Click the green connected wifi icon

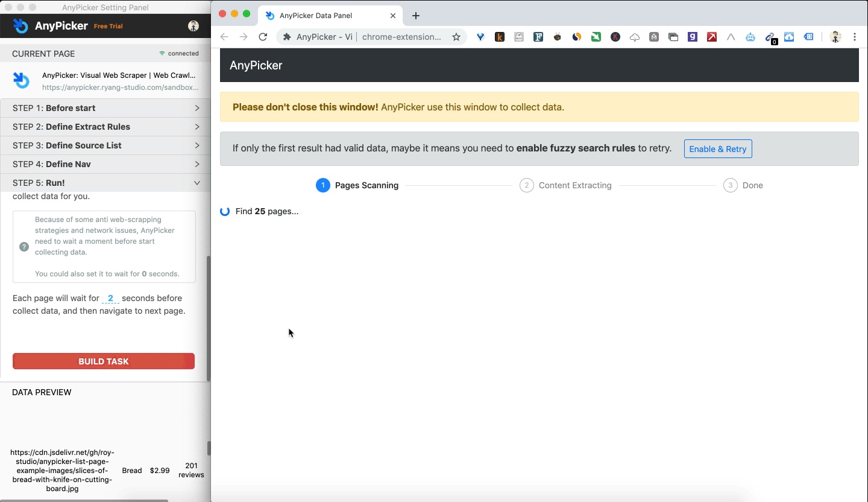click(162, 54)
